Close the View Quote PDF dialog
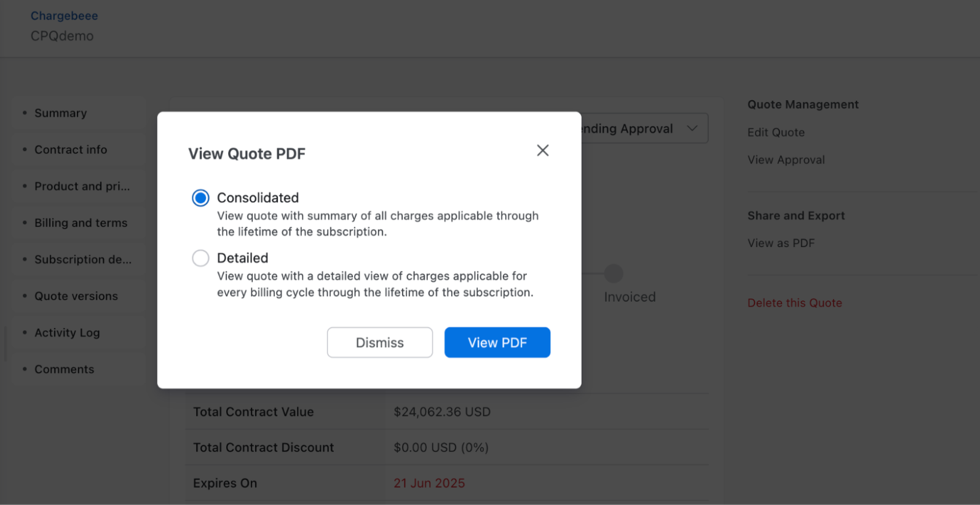This screenshot has width=980, height=505. click(542, 151)
